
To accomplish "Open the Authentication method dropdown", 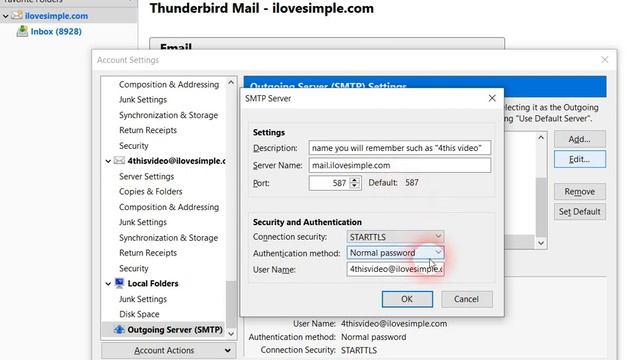I will 395,253.
